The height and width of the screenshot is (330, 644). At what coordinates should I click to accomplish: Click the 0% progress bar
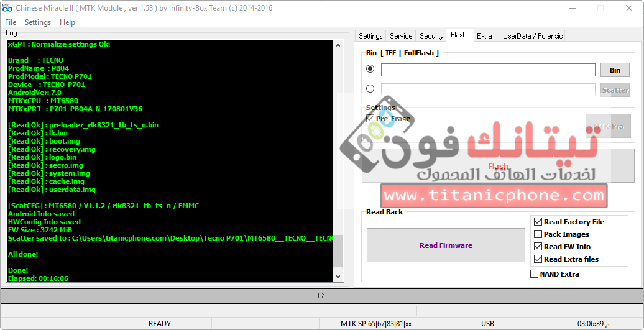click(321, 296)
